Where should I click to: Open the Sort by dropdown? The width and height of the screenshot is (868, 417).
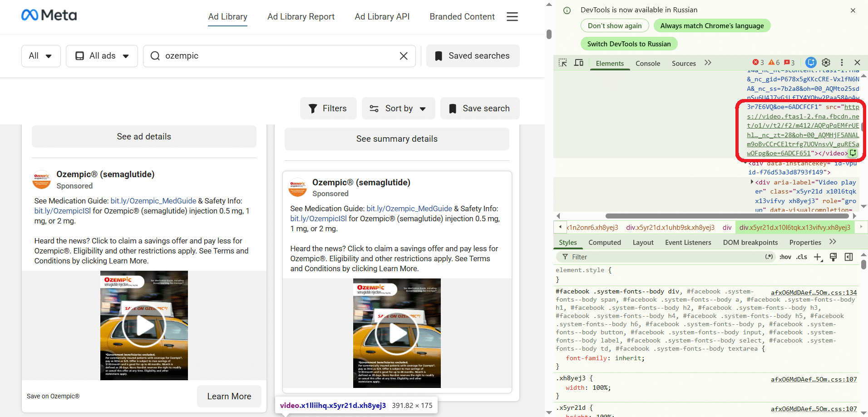pos(399,109)
